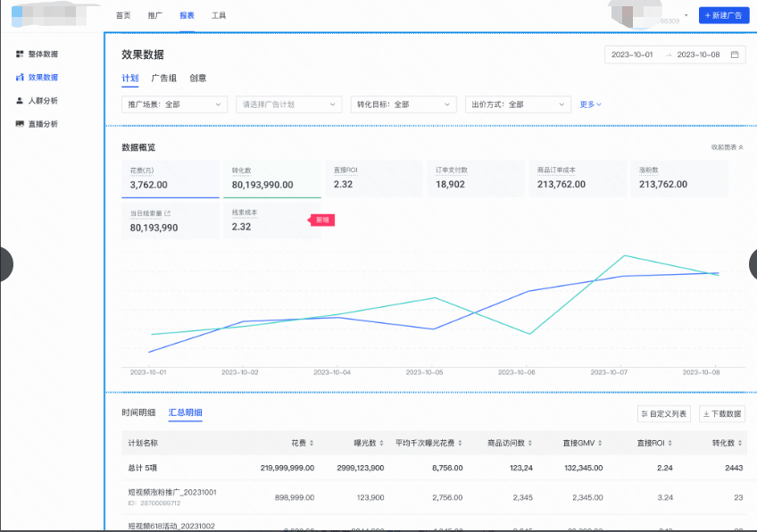Open 整体数据 from the left sidebar
This screenshot has width=757, height=532.
(x=42, y=54)
